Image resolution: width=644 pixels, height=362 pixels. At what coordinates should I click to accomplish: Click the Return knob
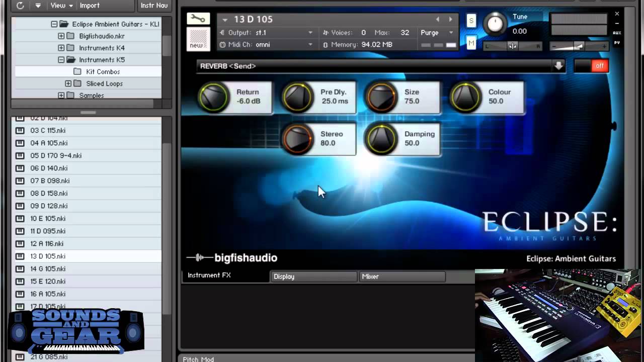tap(213, 97)
